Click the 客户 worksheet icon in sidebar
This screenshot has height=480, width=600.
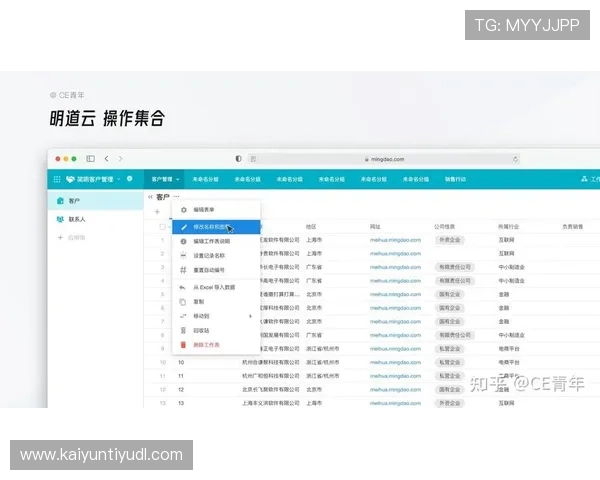click(60, 201)
